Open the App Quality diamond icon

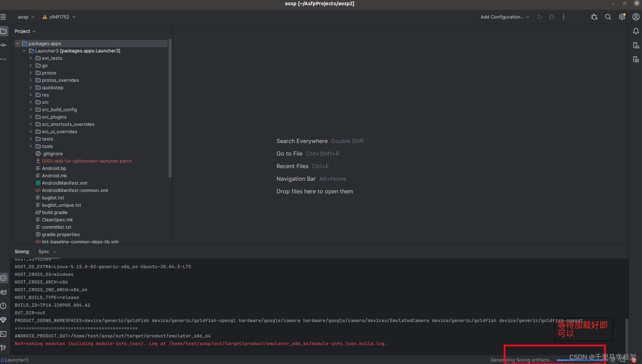4,320
